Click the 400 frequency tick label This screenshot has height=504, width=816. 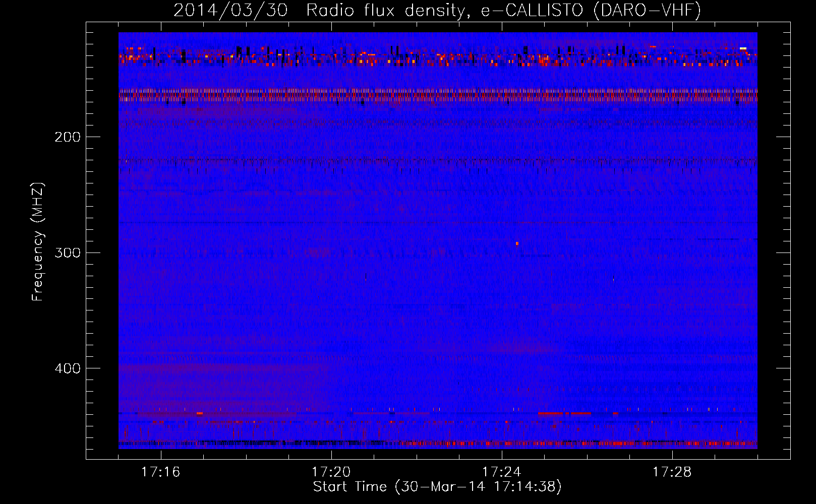click(68, 368)
